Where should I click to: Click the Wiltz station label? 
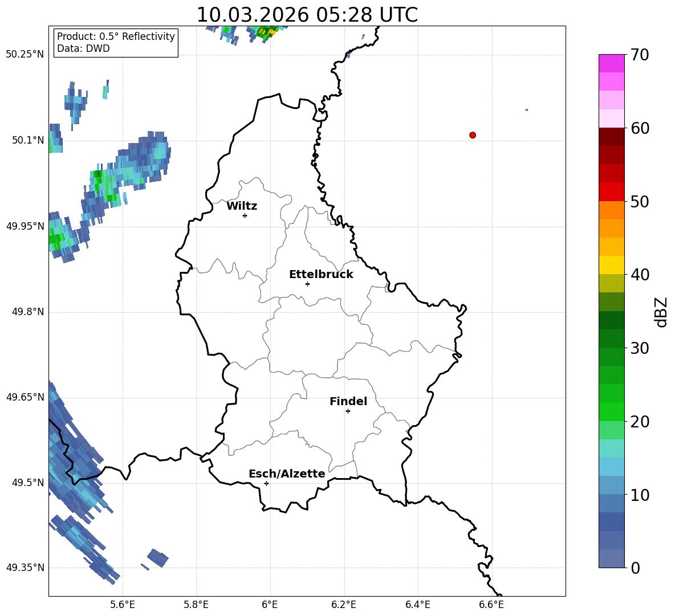click(x=242, y=206)
